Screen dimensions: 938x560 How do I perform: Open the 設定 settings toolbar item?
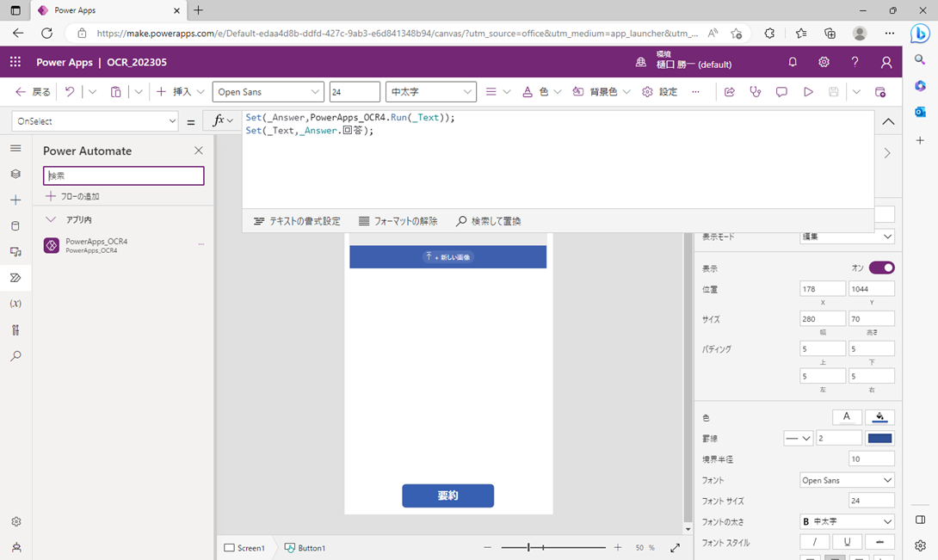(660, 91)
